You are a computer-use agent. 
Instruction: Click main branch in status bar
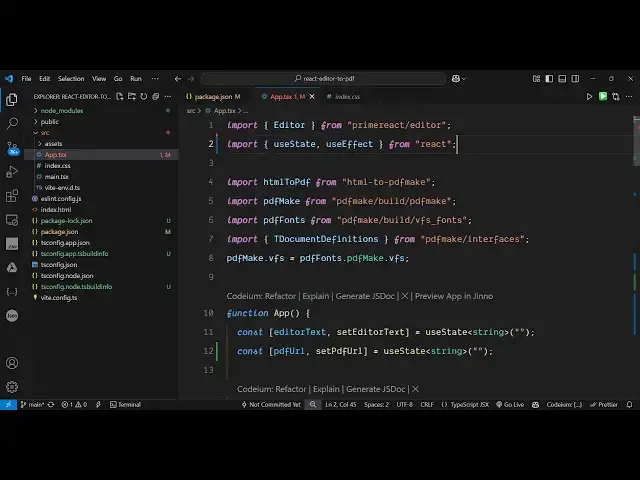tap(32, 404)
